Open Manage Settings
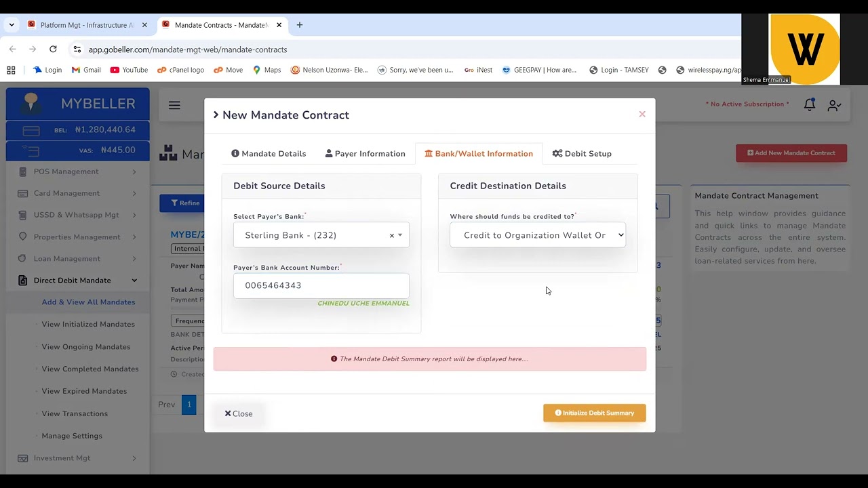The image size is (868, 488). pos(72,436)
